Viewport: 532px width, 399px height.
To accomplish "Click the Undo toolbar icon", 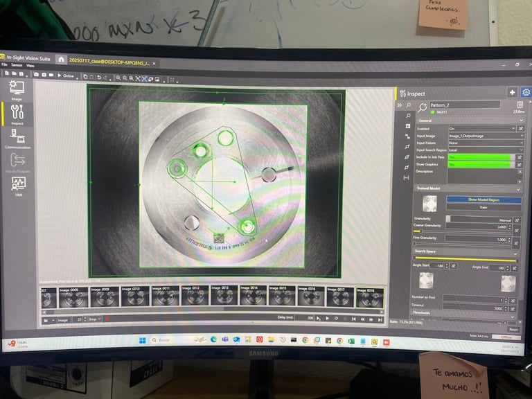I will click(x=99, y=78).
